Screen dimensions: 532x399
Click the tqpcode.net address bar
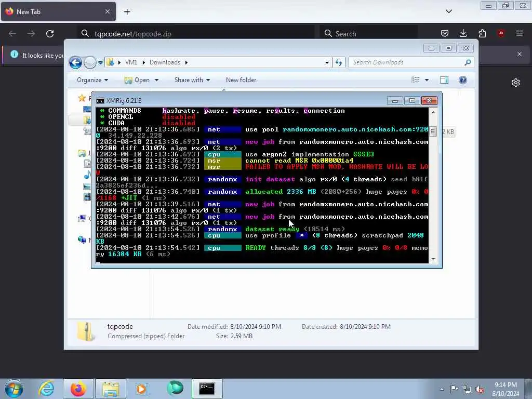click(197, 34)
